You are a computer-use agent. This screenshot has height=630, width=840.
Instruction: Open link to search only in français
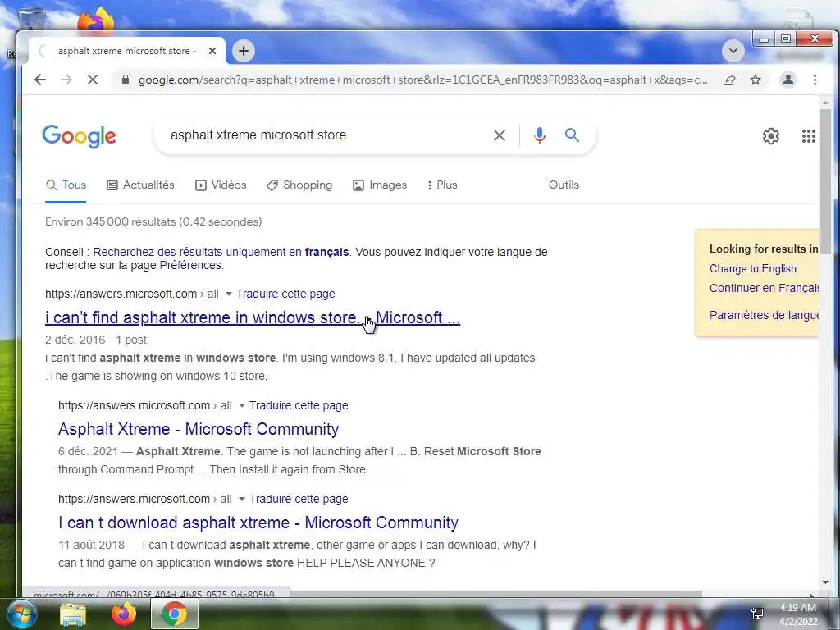coord(221,252)
